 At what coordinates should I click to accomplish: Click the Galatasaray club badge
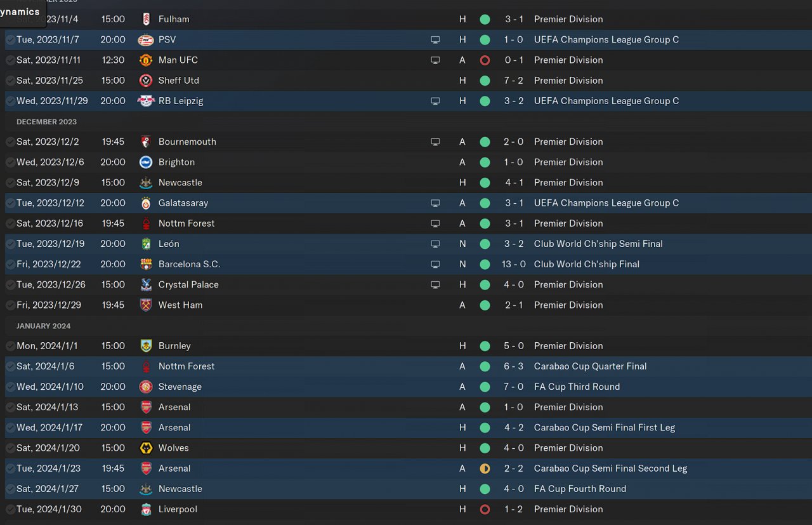click(x=146, y=203)
